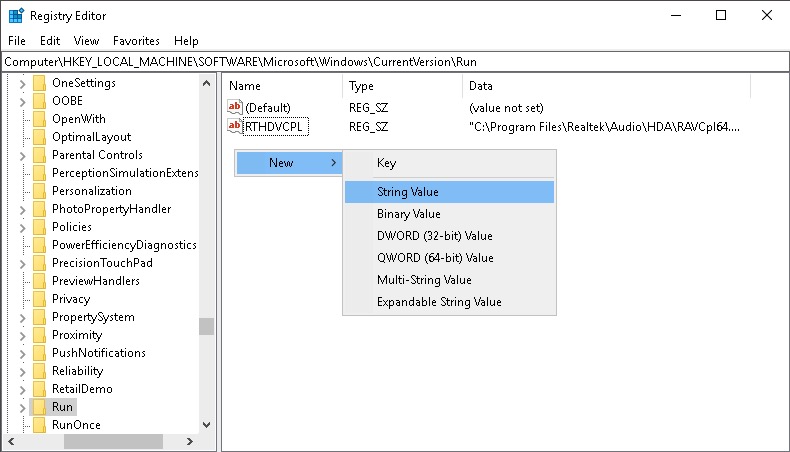Expand the OneSettings key
Screen dimensions: 790x452
point(22,84)
